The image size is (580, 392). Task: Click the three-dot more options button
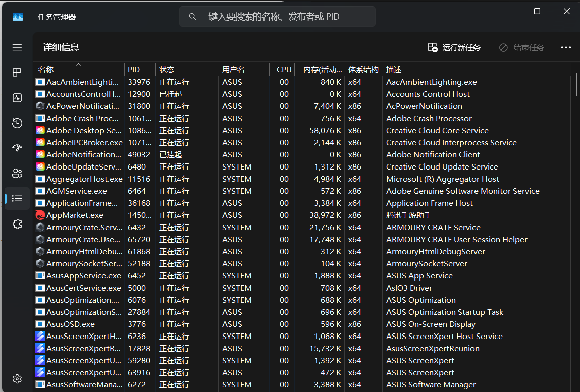tap(566, 47)
